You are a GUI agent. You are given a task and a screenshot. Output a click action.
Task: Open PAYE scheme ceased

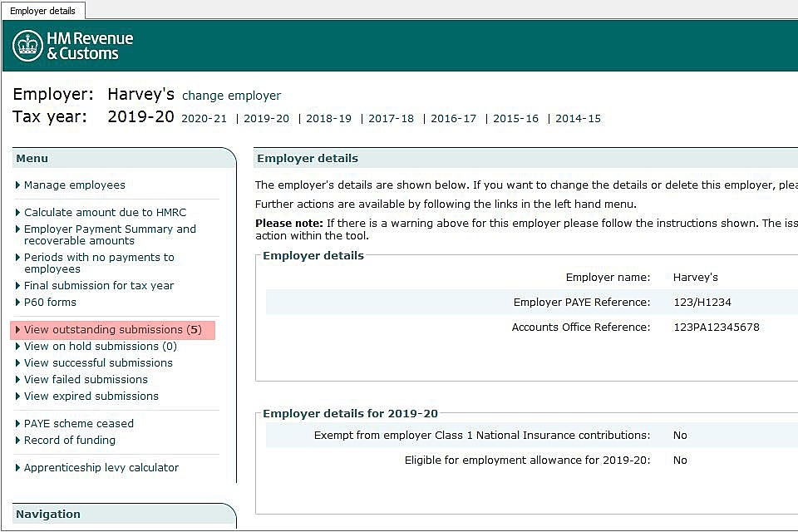pos(78,424)
